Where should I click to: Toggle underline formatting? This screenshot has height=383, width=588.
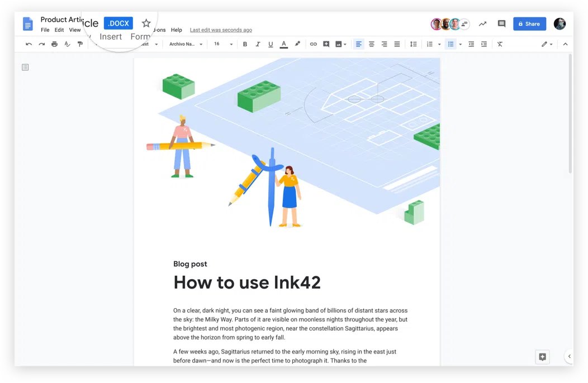tap(271, 44)
